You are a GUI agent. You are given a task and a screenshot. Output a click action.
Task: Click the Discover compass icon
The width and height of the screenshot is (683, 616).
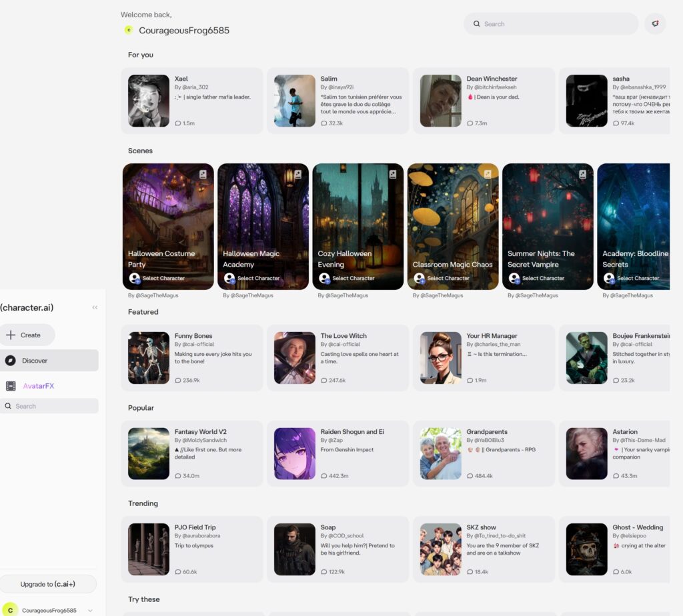11,361
